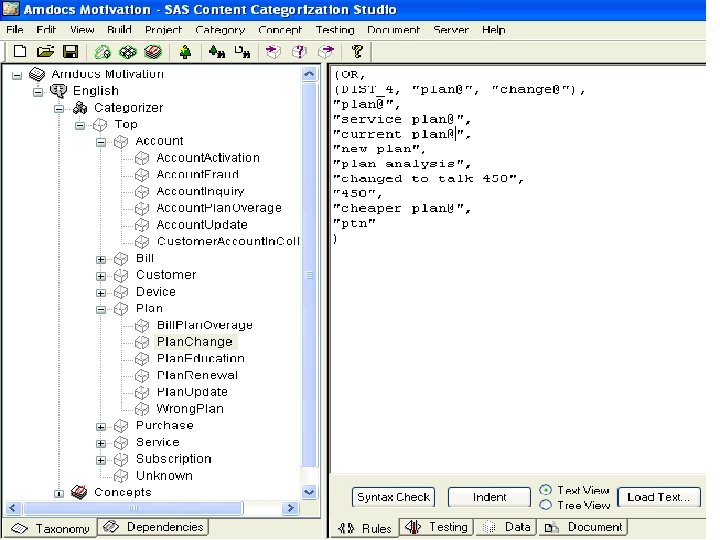
Task: Click the red-green stacked books build icon
Action: (x=153, y=52)
